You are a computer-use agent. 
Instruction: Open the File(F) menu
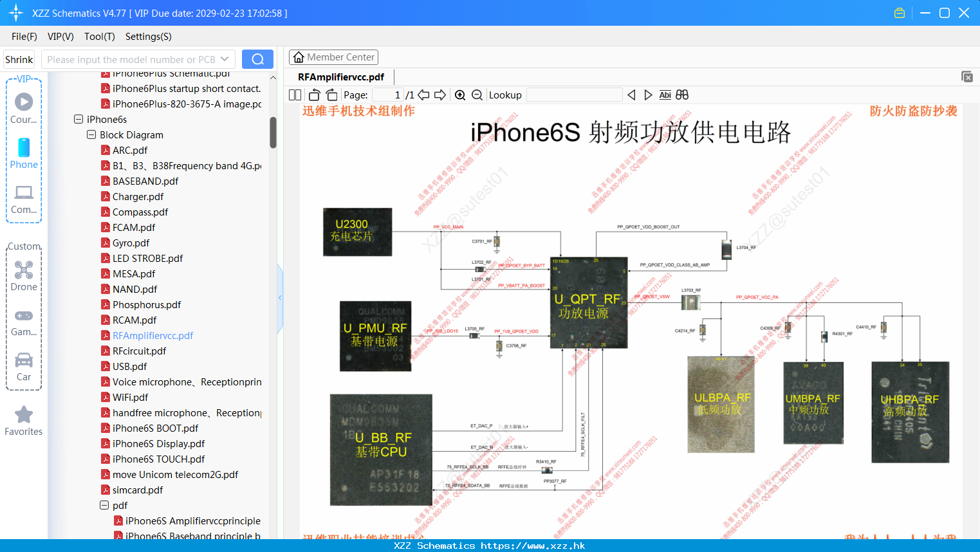pos(24,37)
